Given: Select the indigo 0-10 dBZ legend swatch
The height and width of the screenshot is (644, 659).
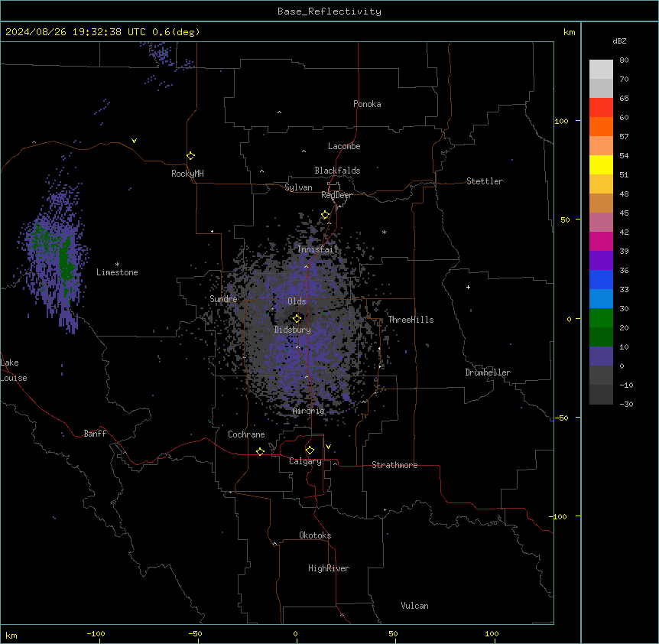Looking at the screenshot, I should (601, 356).
